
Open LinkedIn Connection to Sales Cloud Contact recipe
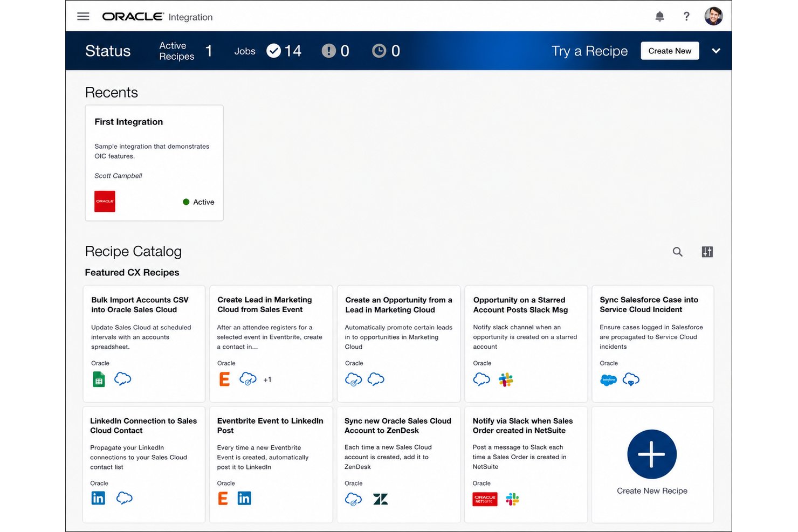click(x=144, y=465)
